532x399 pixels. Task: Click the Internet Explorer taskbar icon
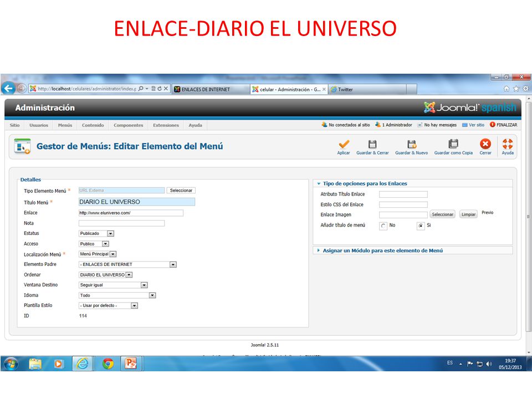point(83,364)
